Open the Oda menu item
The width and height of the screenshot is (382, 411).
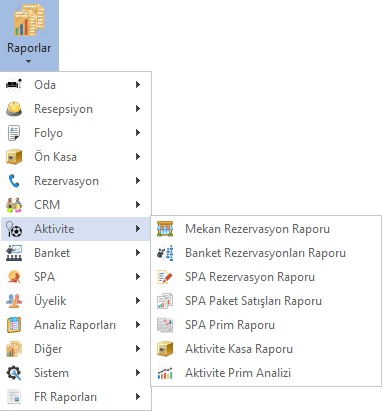(x=76, y=85)
